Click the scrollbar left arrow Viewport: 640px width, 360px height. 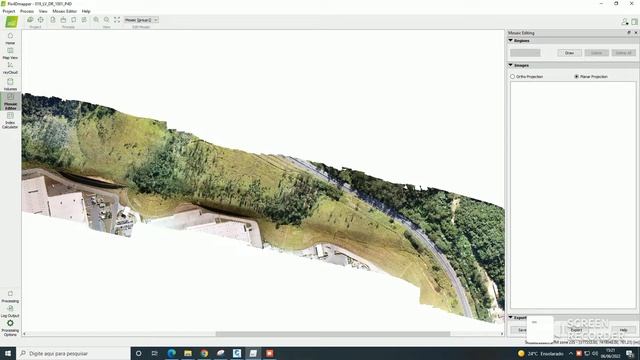click(x=24, y=334)
